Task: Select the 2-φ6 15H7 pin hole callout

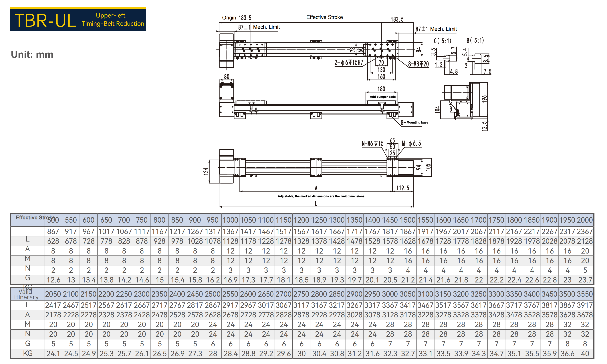Action: [349, 63]
